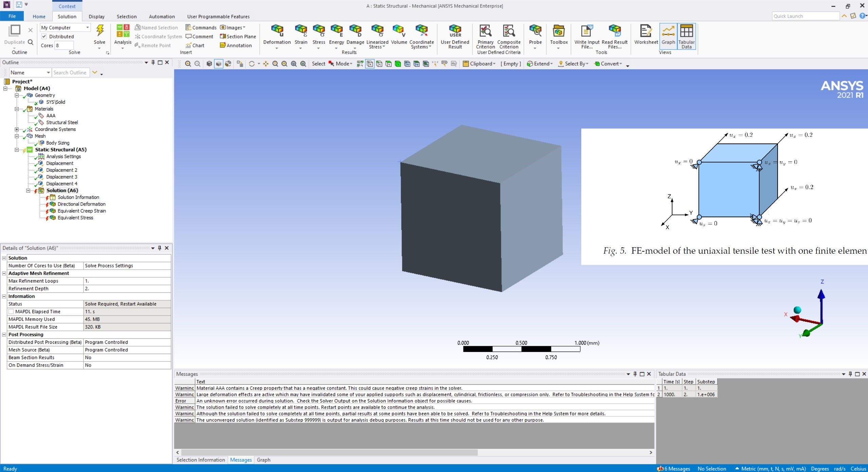Insert a Chart object
This screenshot has width=868, height=472.
[195, 45]
